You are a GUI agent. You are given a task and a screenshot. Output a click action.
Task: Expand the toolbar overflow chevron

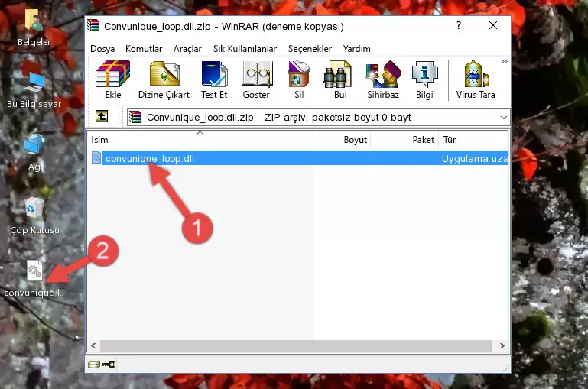click(x=505, y=61)
